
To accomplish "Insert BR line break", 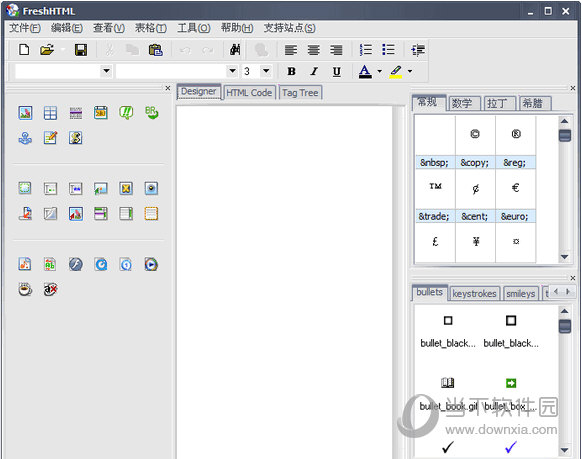I will coord(151,113).
